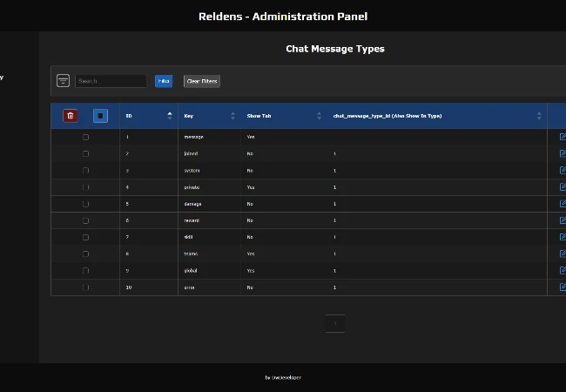
Task: Open edit icon for the reward row
Action: [x=563, y=220]
